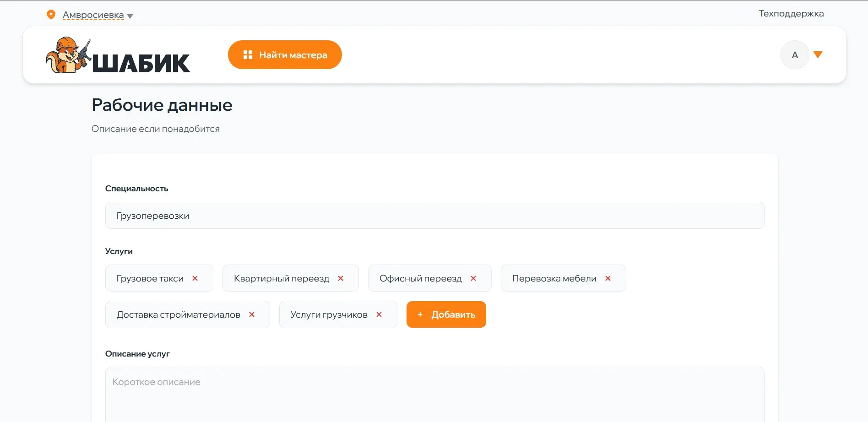Delete the Доставка стройматериалов tag

click(x=252, y=314)
